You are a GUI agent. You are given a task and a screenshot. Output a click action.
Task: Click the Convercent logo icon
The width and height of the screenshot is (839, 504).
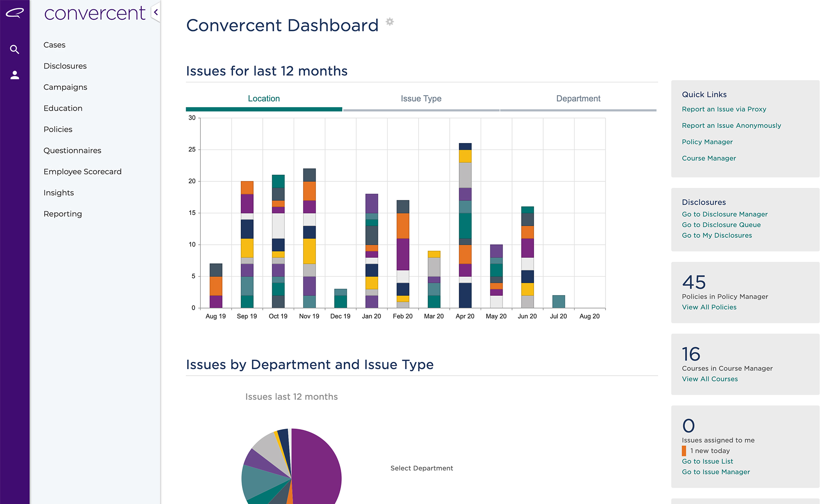click(x=15, y=13)
